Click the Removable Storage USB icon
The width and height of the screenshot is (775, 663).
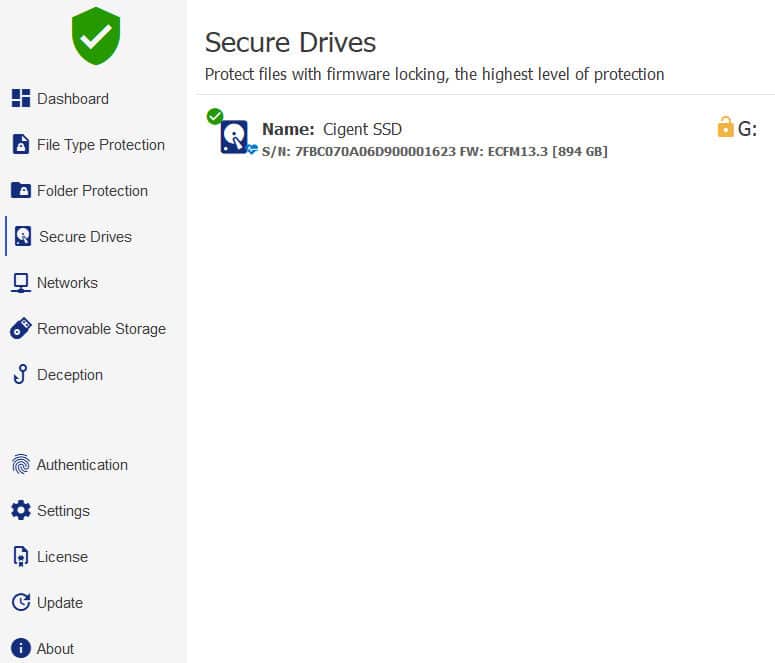coord(21,328)
